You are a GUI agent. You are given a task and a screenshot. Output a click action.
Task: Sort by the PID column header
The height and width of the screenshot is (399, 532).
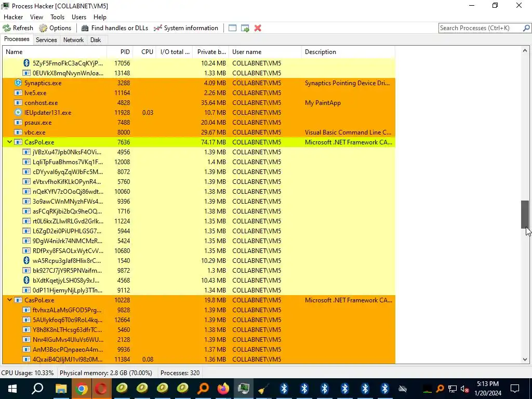coord(120,52)
